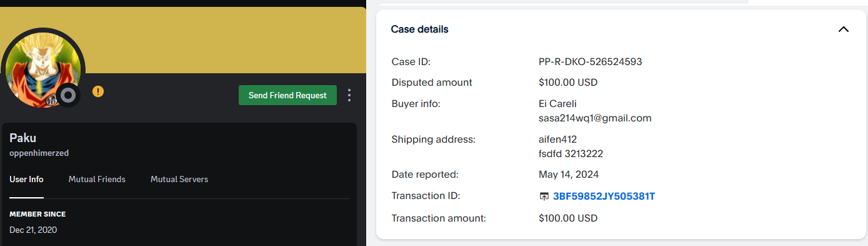Click the Dec 21, 2020 member date
The image size is (868, 246).
click(33, 230)
